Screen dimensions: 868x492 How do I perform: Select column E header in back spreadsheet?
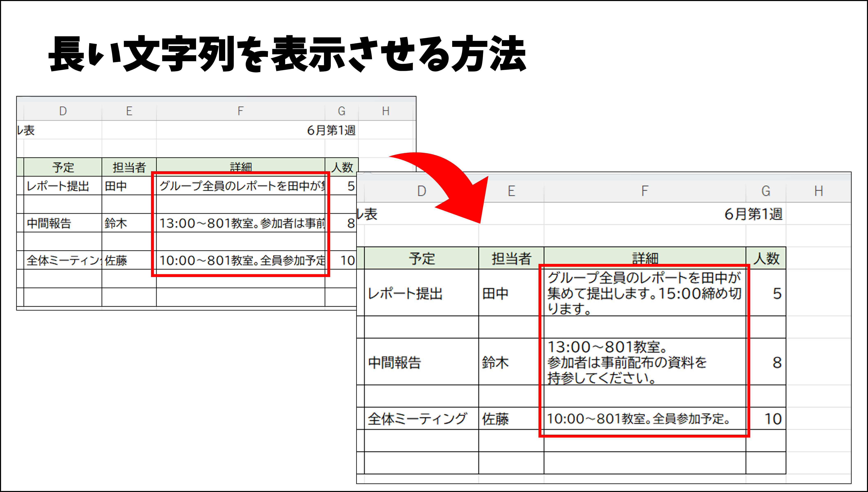pyautogui.click(x=129, y=111)
